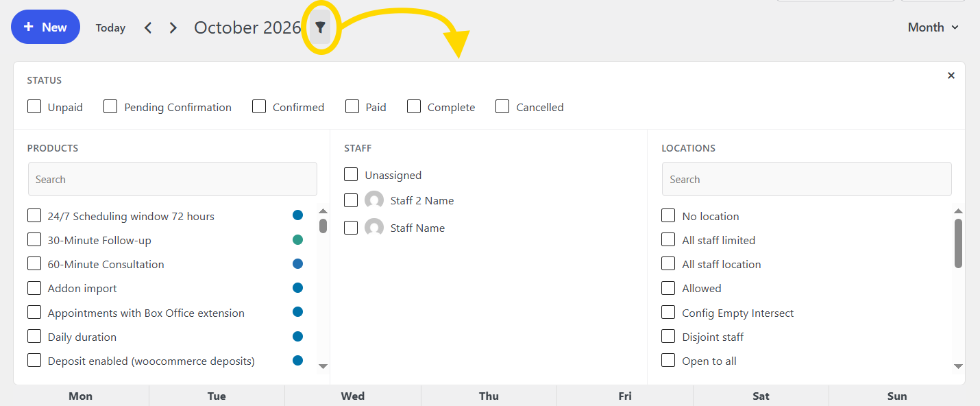The height and width of the screenshot is (406, 980).
Task: Go to the next month
Action: coord(173,27)
